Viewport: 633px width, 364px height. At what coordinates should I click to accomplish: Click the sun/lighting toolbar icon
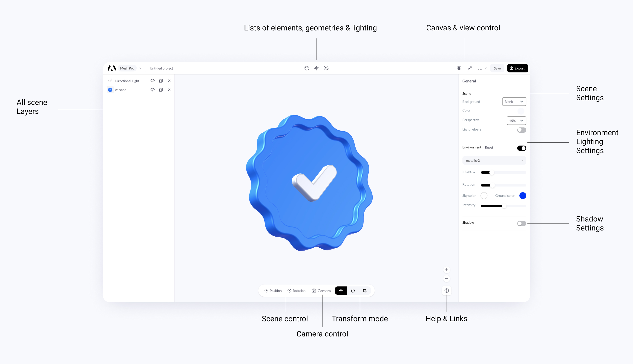tap(326, 68)
